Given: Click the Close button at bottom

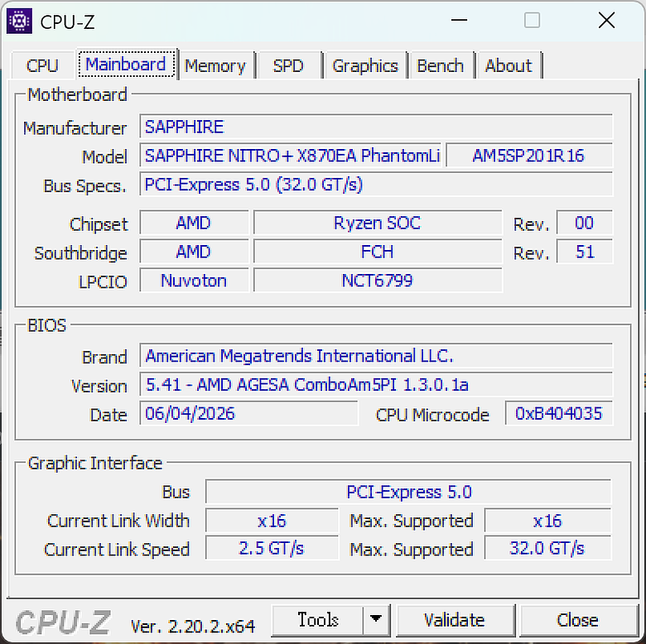Looking at the screenshot, I should [577, 620].
